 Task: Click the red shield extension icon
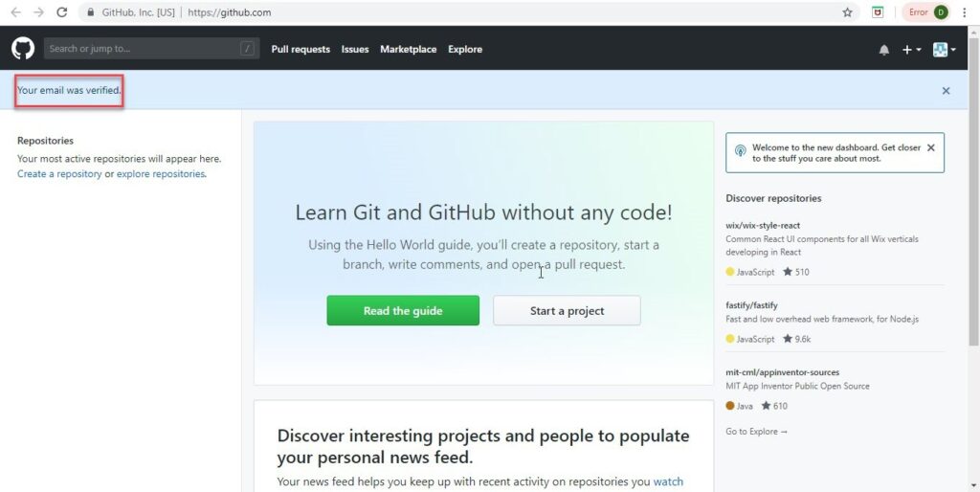pos(878,12)
